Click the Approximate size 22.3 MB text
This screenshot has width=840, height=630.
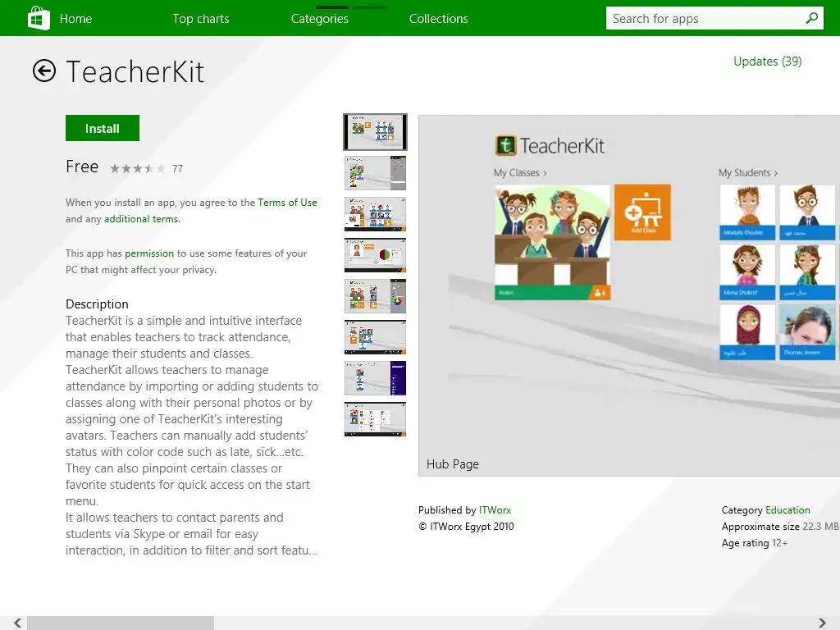point(780,527)
